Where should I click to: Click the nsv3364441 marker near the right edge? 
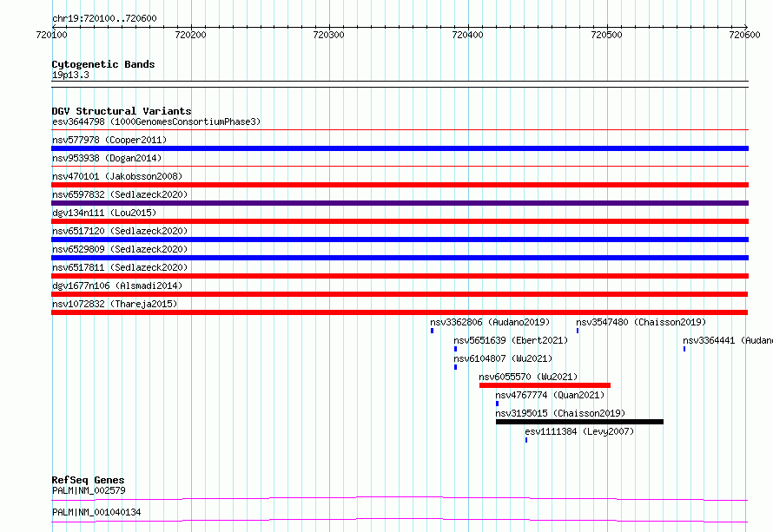click(x=684, y=349)
